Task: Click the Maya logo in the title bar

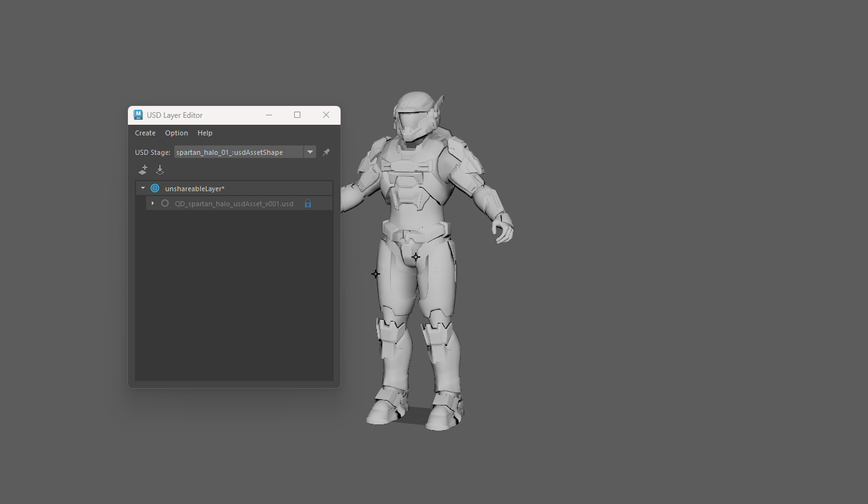Action: tap(138, 115)
